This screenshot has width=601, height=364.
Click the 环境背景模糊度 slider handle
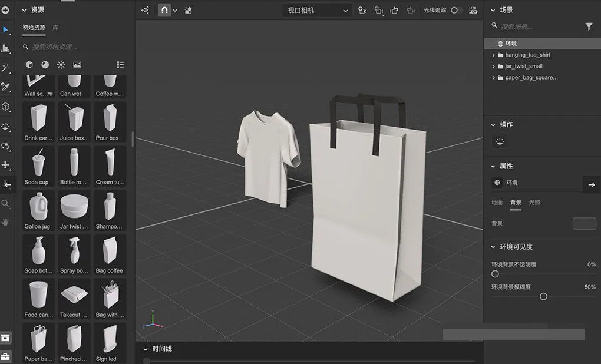pos(543,296)
